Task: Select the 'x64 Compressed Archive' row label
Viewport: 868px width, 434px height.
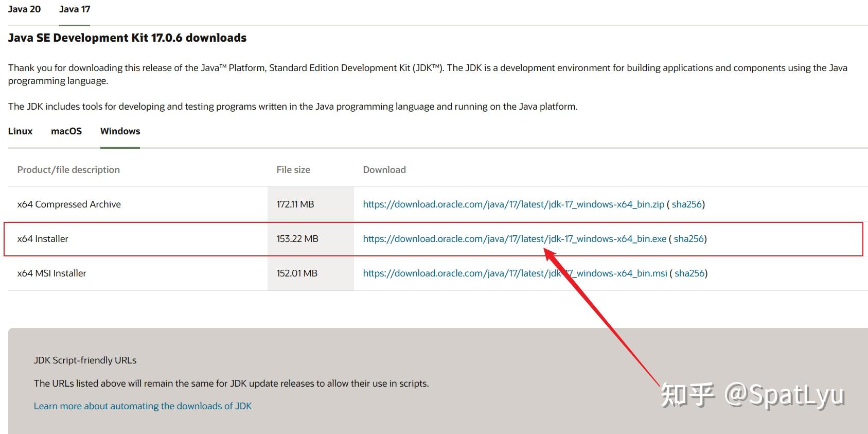Action: coord(69,204)
